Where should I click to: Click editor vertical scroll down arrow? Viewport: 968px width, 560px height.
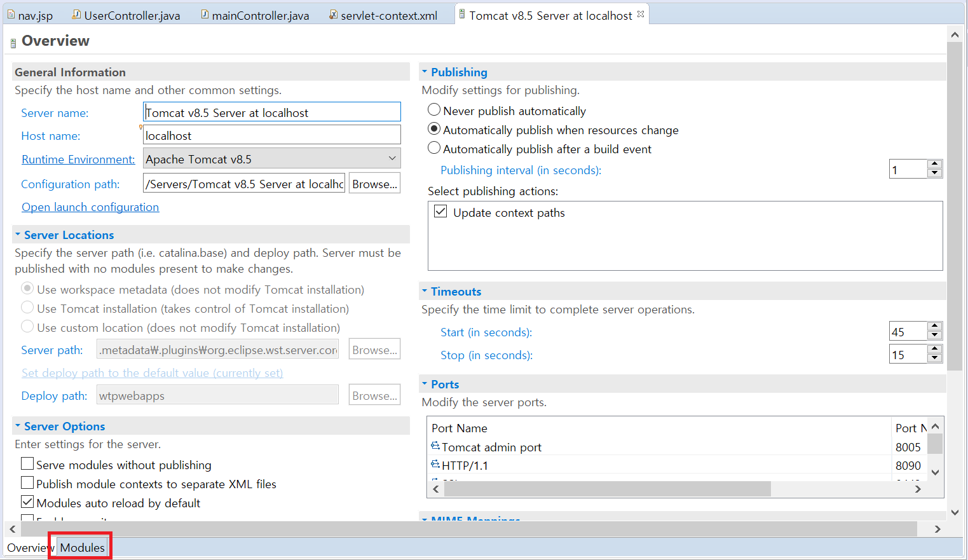[x=955, y=512]
